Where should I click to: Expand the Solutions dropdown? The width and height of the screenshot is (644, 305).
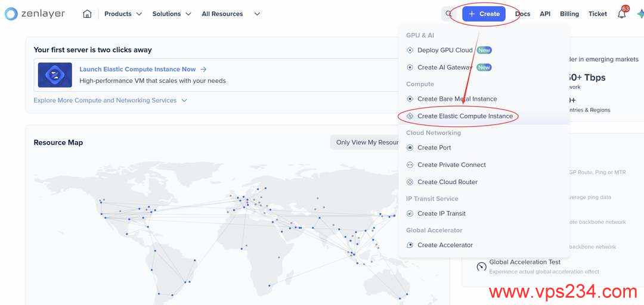[172, 14]
